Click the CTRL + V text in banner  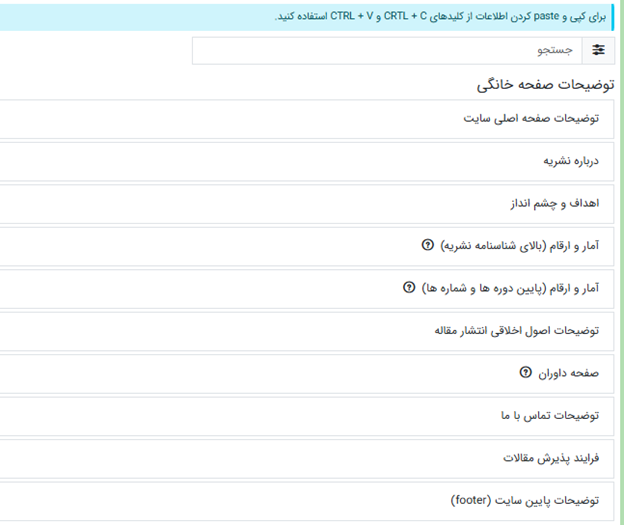351,17
